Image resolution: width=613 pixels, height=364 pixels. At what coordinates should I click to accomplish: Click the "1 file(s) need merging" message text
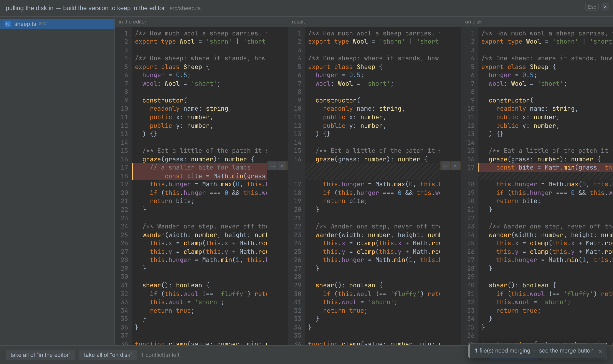534,351
